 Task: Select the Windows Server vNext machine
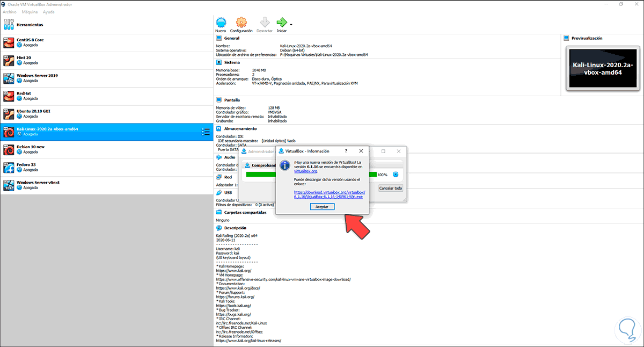tap(107, 185)
